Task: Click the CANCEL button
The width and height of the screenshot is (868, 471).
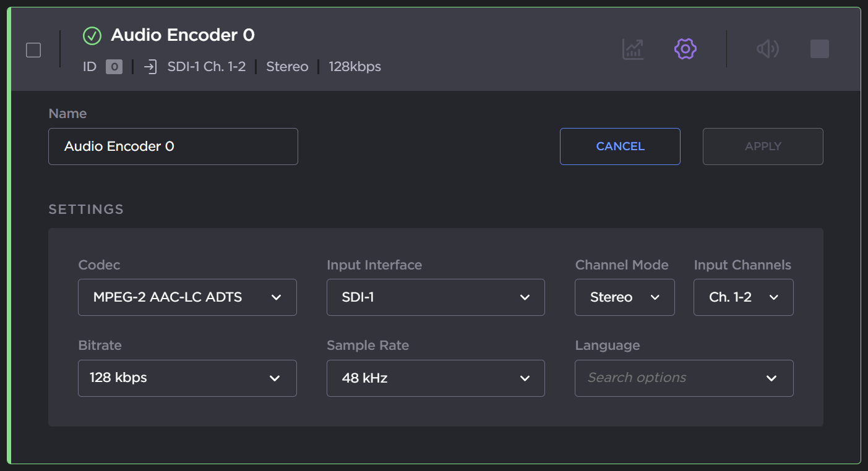Action: (x=620, y=146)
